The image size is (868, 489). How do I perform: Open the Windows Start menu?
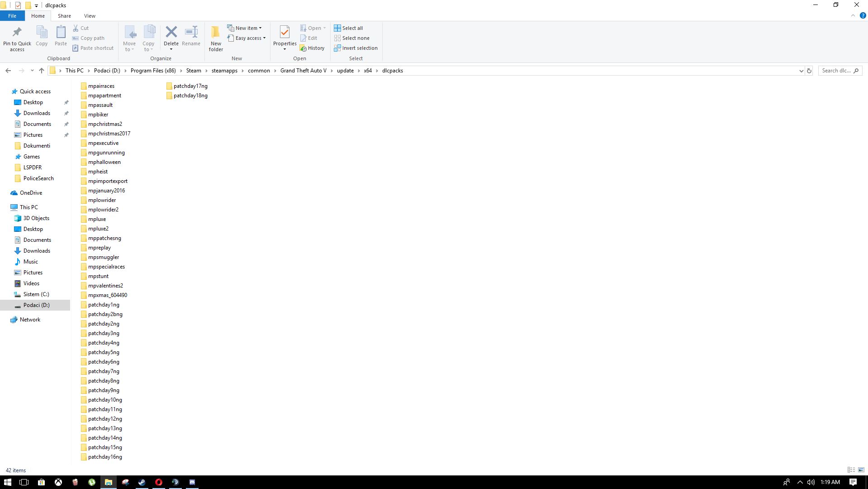[8, 482]
